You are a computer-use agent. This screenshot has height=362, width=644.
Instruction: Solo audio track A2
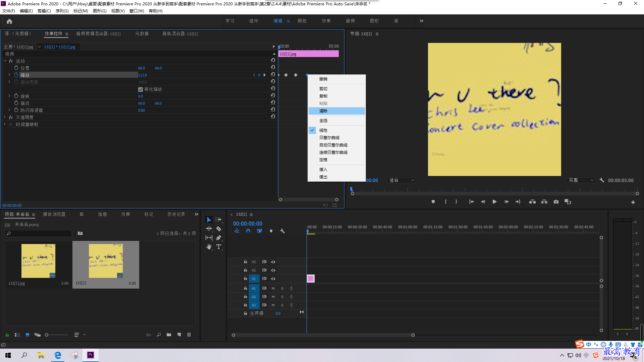click(282, 297)
